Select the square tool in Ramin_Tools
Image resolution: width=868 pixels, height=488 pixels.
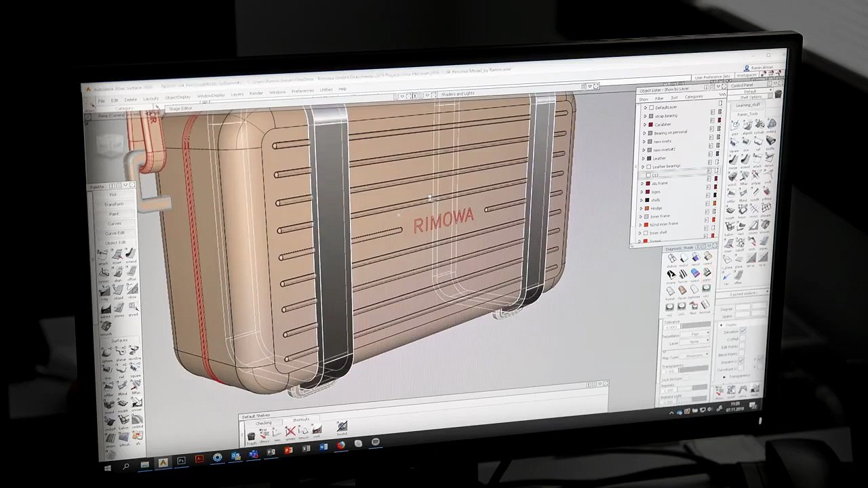pos(734,142)
